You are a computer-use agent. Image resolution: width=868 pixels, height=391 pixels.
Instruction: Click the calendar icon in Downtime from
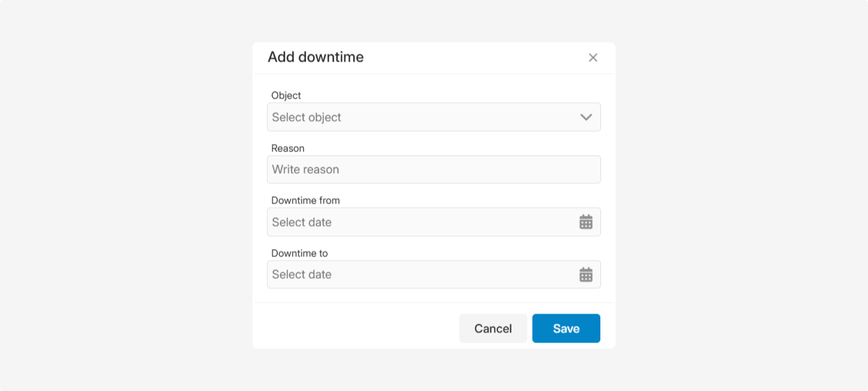coord(586,222)
